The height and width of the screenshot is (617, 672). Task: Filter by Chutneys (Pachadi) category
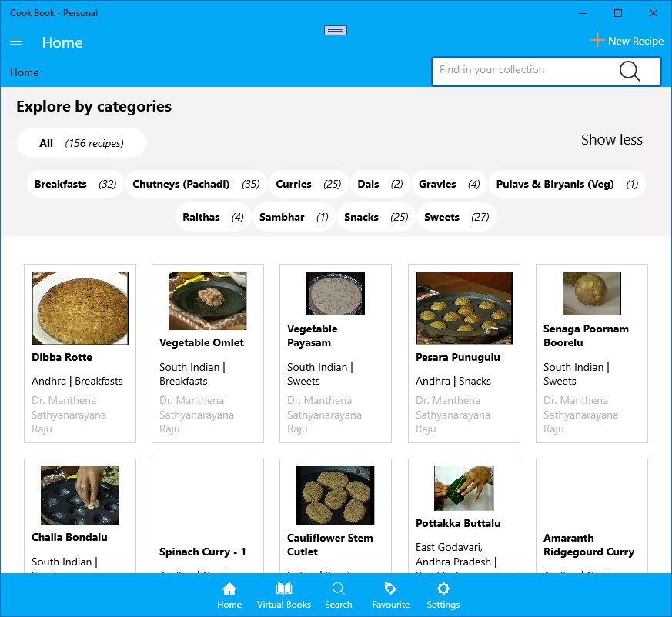click(196, 184)
